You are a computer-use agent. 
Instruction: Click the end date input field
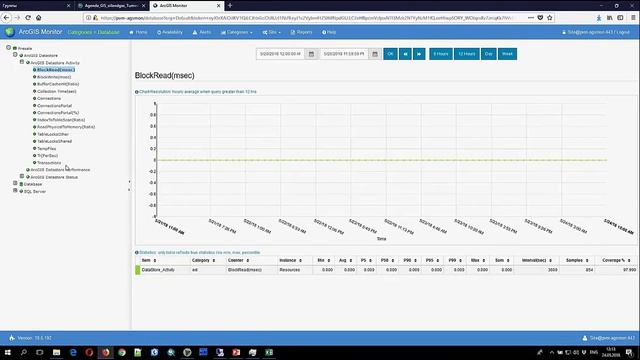tap(344, 54)
